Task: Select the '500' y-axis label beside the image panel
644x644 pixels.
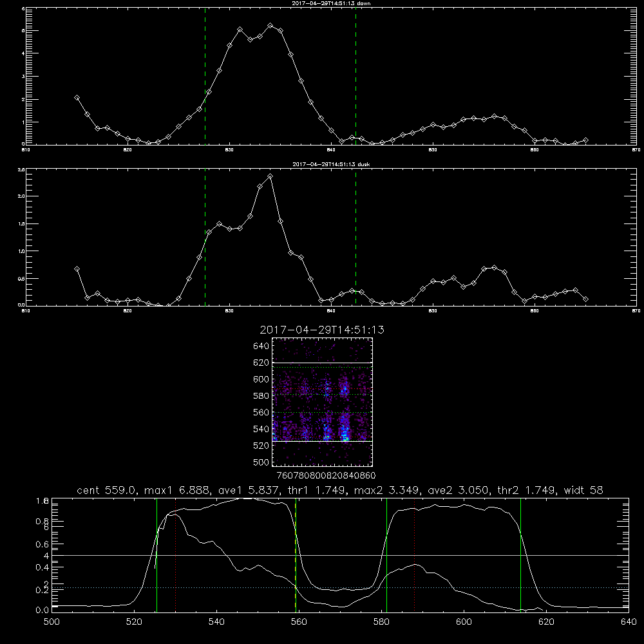Action: pyautogui.click(x=261, y=462)
